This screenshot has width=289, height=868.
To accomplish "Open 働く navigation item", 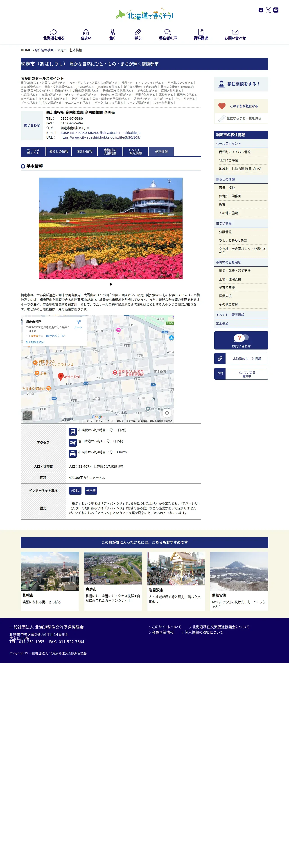I will (x=112, y=35).
